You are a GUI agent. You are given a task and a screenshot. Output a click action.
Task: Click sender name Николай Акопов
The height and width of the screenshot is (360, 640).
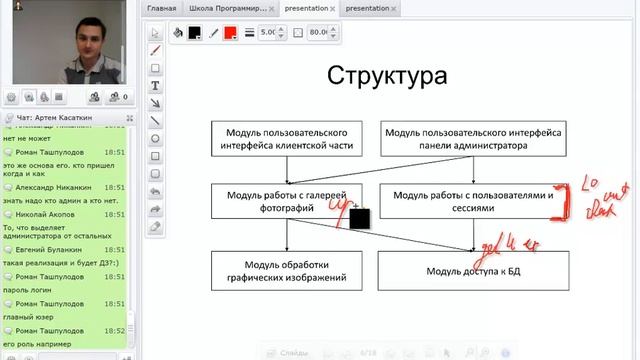coord(45,215)
